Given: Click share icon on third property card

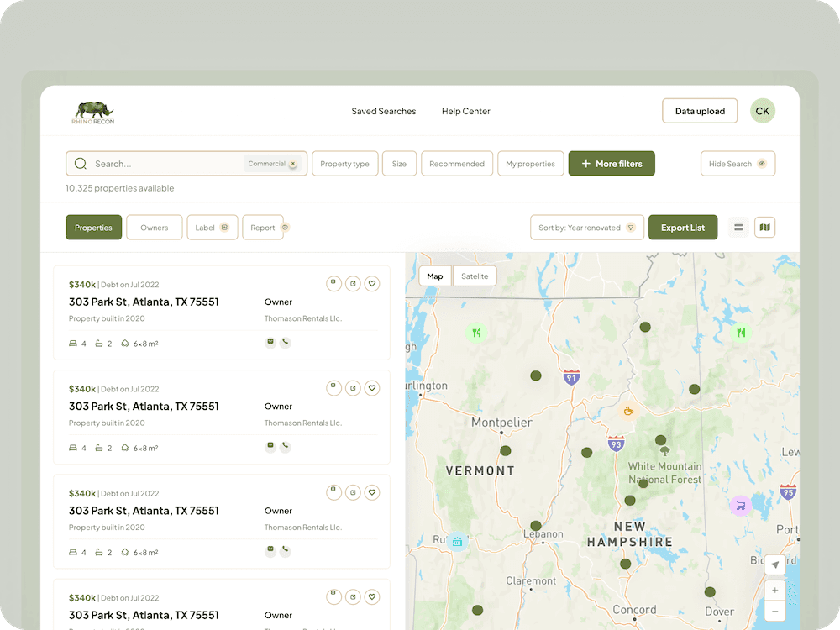Looking at the screenshot, I should [x=353, y=491].
